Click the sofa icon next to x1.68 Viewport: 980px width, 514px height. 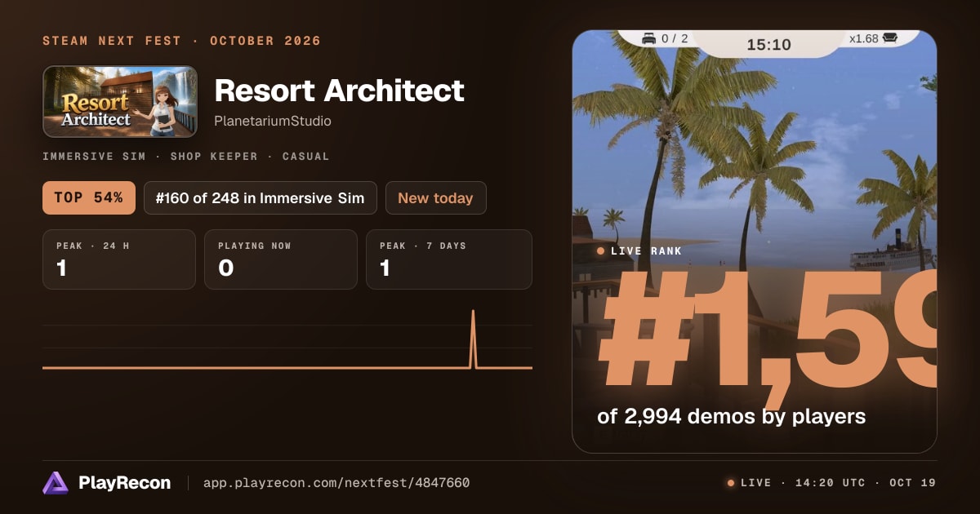[890, 38]
